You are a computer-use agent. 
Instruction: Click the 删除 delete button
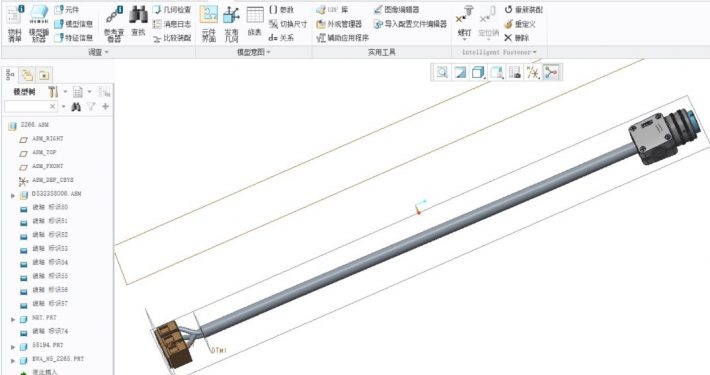point(517,38)
